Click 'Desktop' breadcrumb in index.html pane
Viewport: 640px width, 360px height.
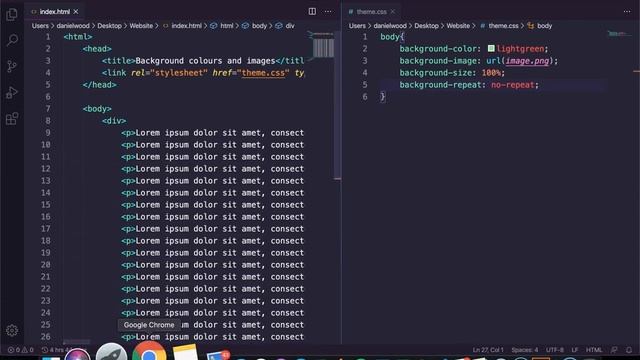point(109,26)
